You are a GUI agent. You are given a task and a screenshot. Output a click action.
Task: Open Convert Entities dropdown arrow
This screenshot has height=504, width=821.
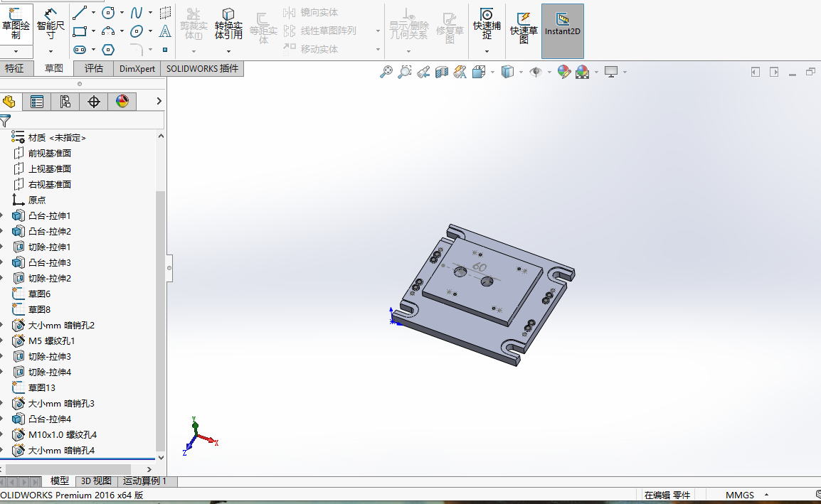tap(229, 51)
